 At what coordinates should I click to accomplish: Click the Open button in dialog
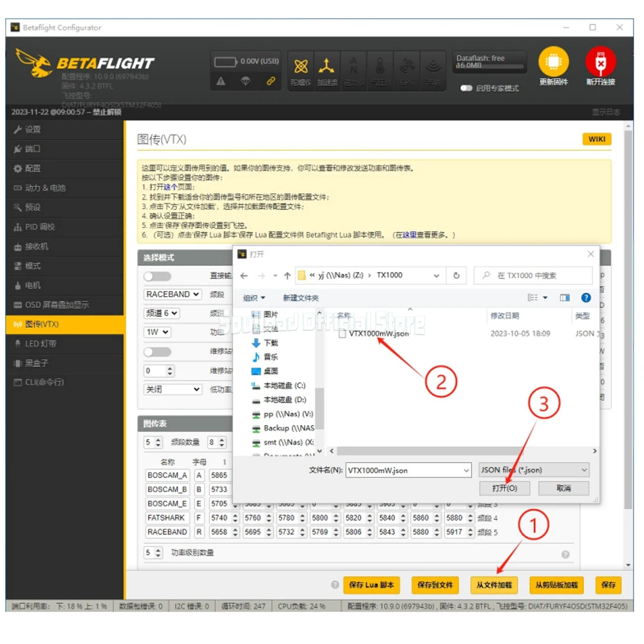(x=504, y=488)
